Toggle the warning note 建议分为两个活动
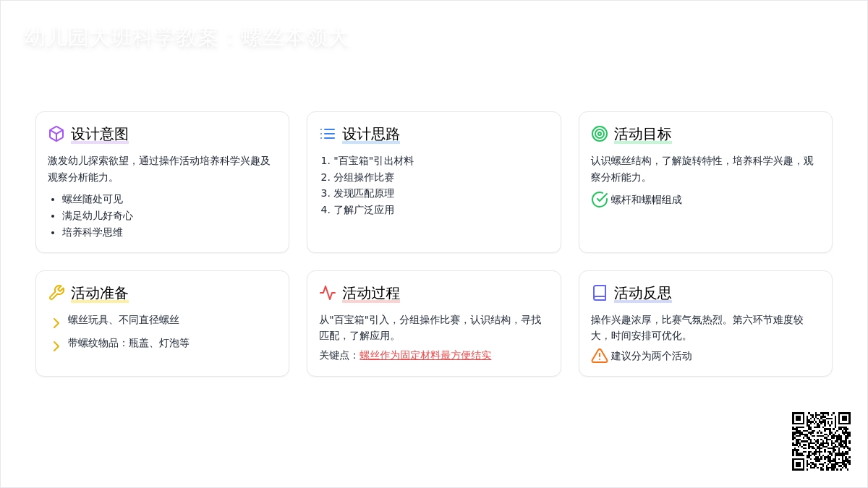Screen dimensions: 868x488 [x=648, y=356]
